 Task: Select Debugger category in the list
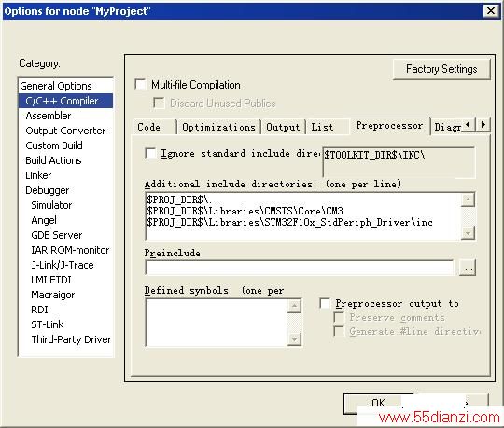pos(48,190)
